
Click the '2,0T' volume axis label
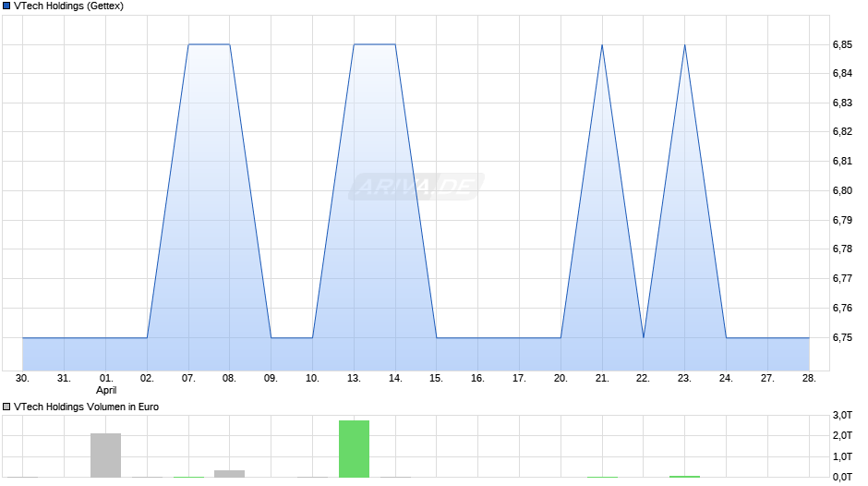click(842, 435)
